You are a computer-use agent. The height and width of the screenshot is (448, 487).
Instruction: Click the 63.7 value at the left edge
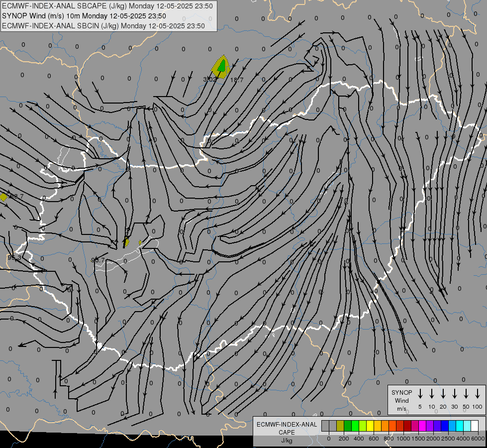pyautogui.click(x=16, y=196)
